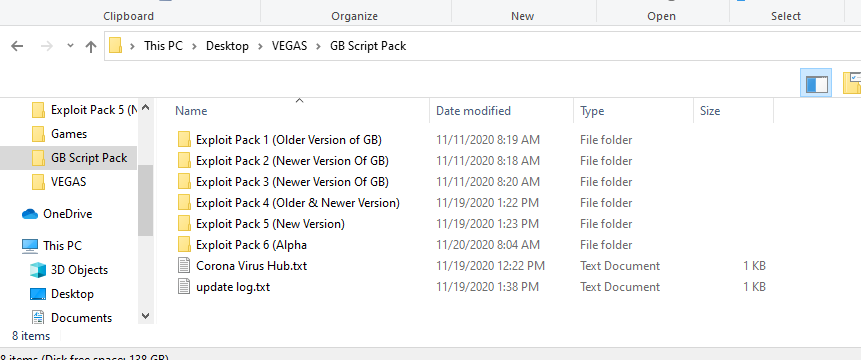The height and width of the screenshot is (360, 861).
Task: Click 1 KB size of Corona Virus Hub.txt
Action: [754, 266]
